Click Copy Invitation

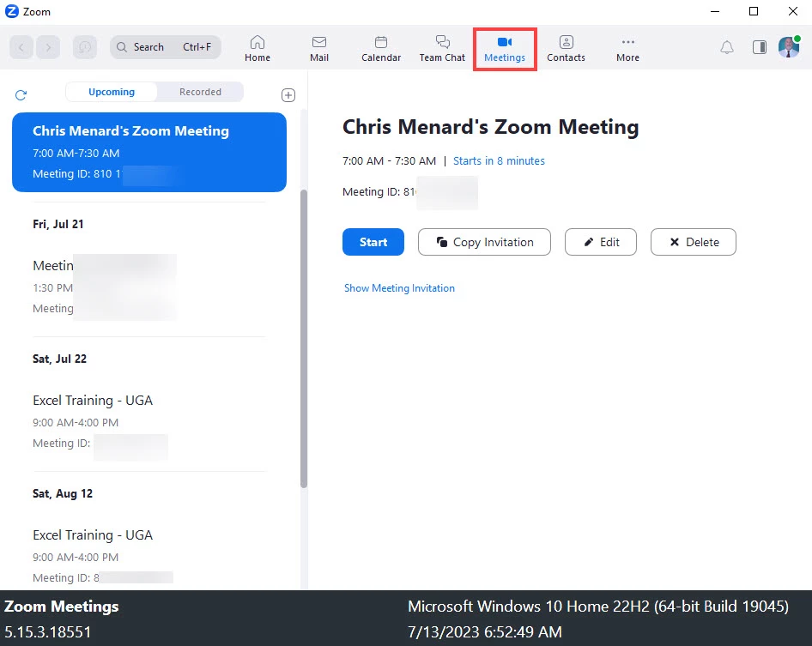(484, 242)
